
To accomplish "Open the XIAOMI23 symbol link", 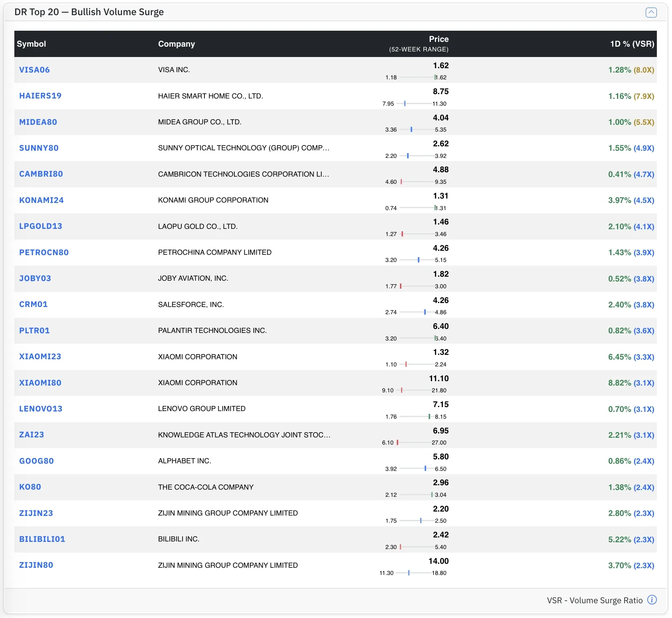I will [x=40, y=356].
